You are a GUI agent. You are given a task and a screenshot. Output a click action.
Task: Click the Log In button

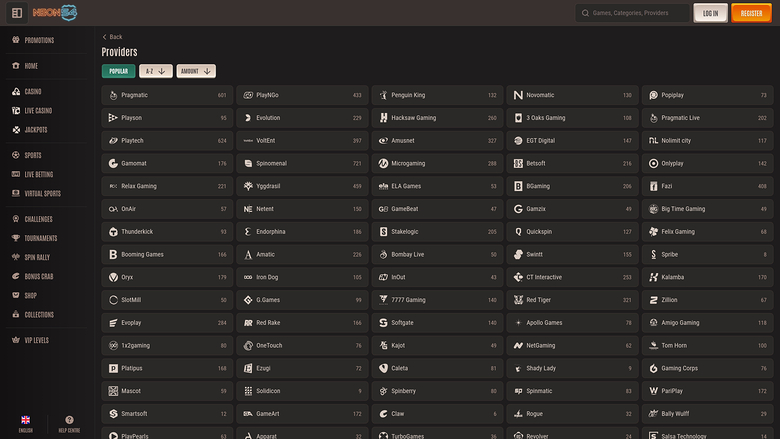tap(710, 13)
